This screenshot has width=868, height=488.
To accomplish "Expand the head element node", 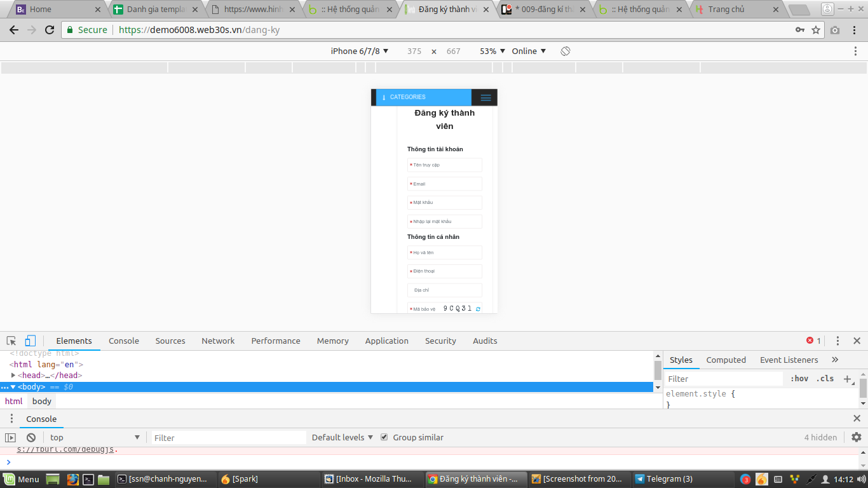I will point(13,376).
